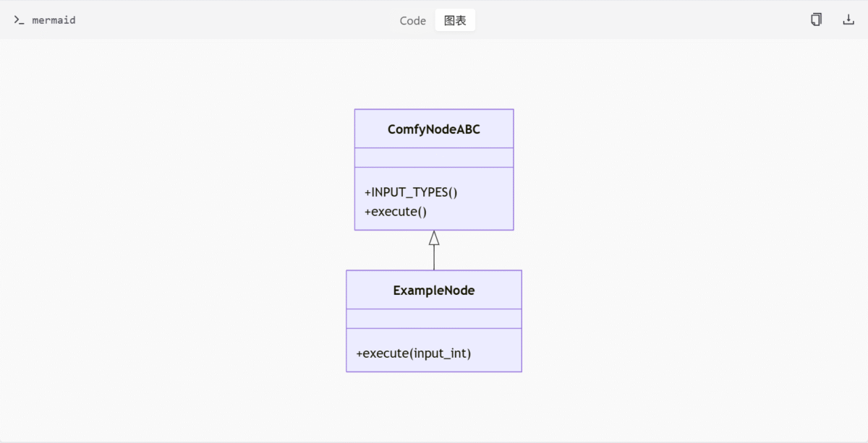
Task: Click the empty attributes compartment of ComfyNodeABC
Action: (434, 158)
